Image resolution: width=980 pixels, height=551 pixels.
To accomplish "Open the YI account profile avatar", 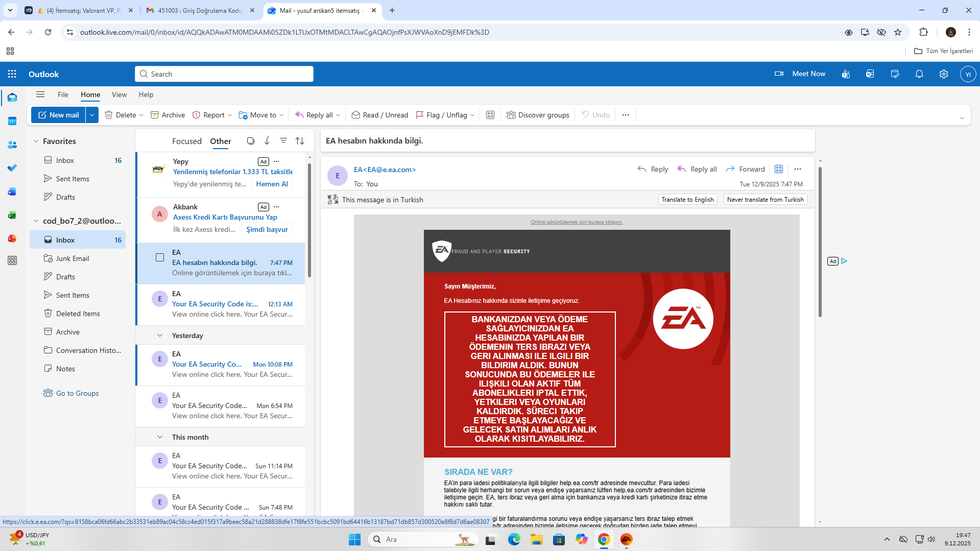I will coord(968,74).
